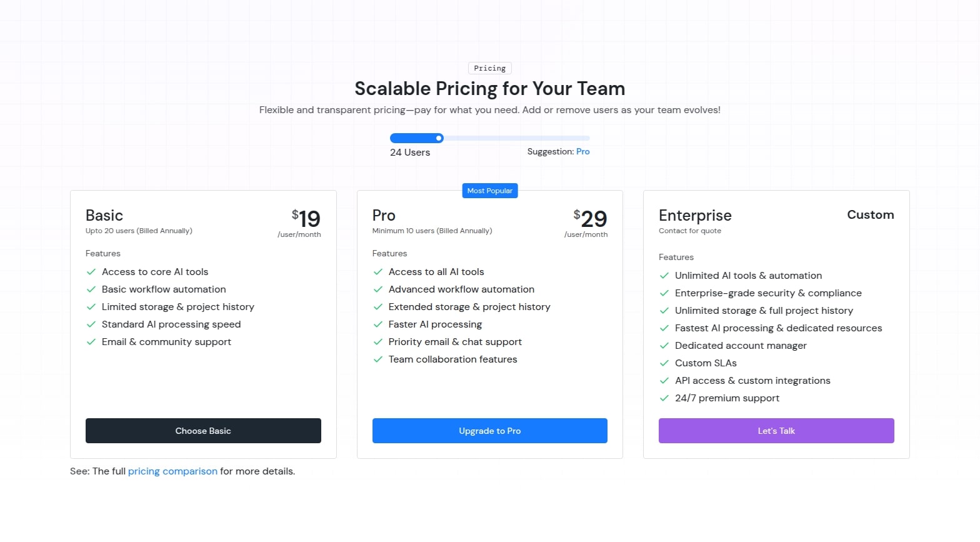980x542 pixels.
Task: Click the $29 Pro price
Action: (x=591, y=219)
